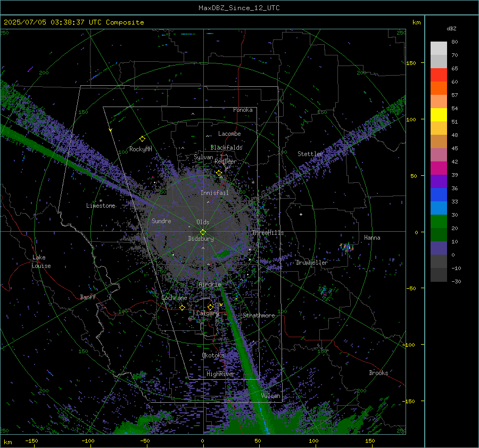Screen dimensions: 479x448
Task: Click the Olds town label
Action: pos(203,222)
